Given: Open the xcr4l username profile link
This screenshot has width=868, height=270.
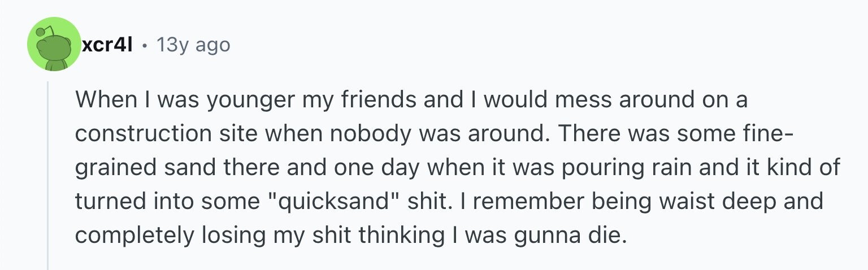Looking at the screenshot, I should tap(108, 45).
